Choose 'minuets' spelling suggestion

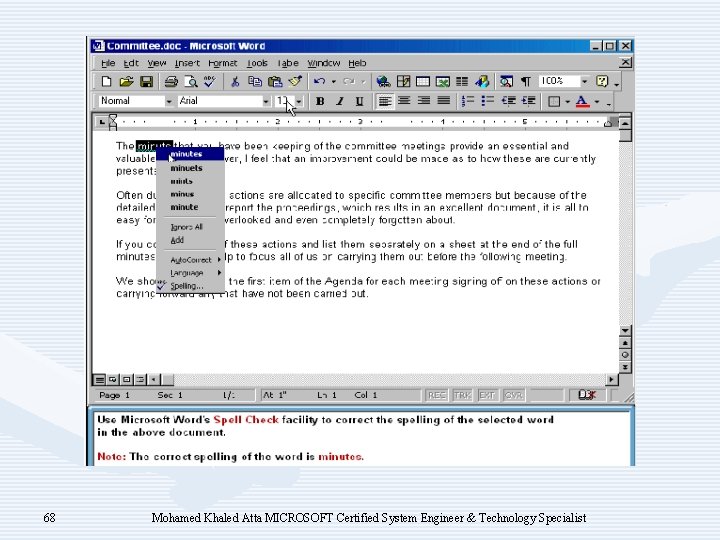[x=191, y=168]
